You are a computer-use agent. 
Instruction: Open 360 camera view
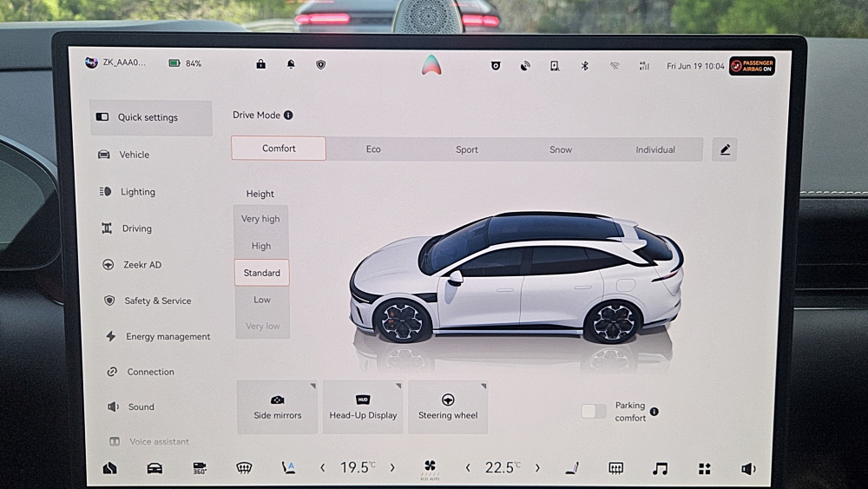(200, 468)
